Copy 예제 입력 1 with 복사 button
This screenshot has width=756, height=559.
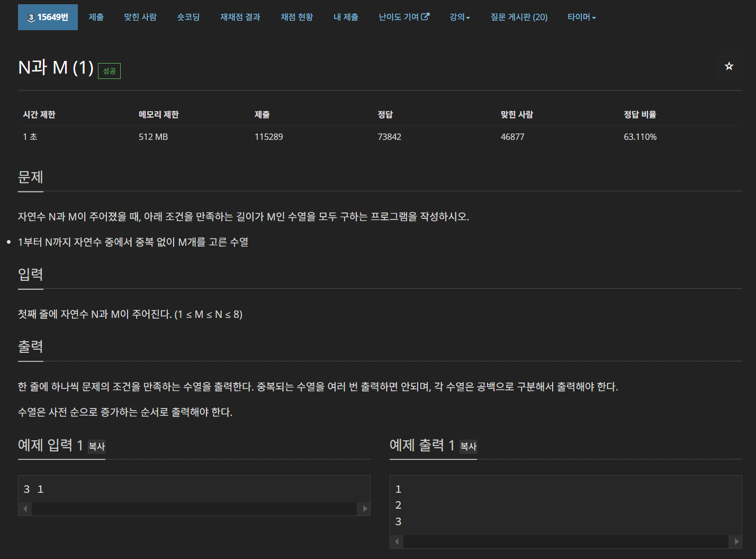point(97,446)
